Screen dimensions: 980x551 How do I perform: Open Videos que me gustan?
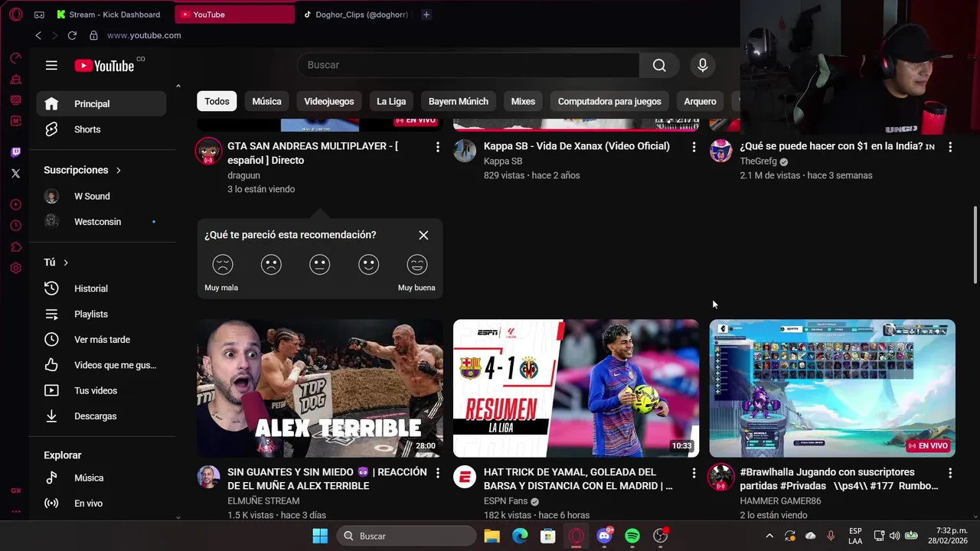click(x=101, y=365)
